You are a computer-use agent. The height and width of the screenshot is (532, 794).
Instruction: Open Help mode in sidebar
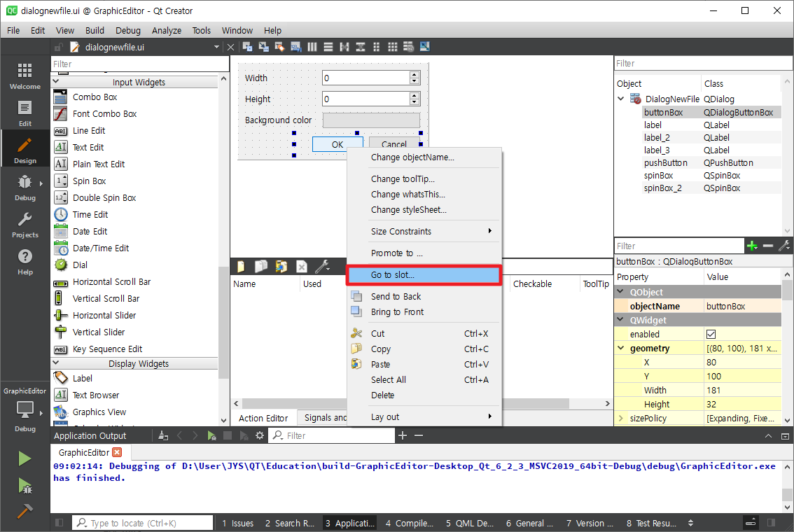coord(25,262)
